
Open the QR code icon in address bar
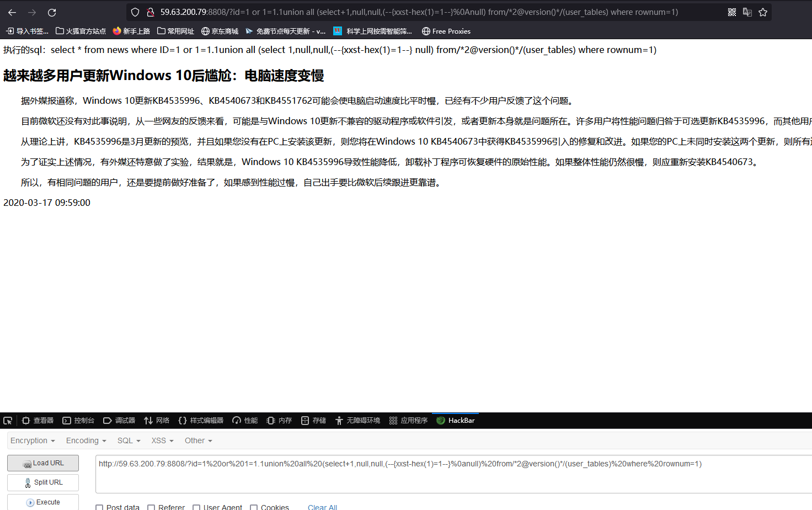pos(732,12)
